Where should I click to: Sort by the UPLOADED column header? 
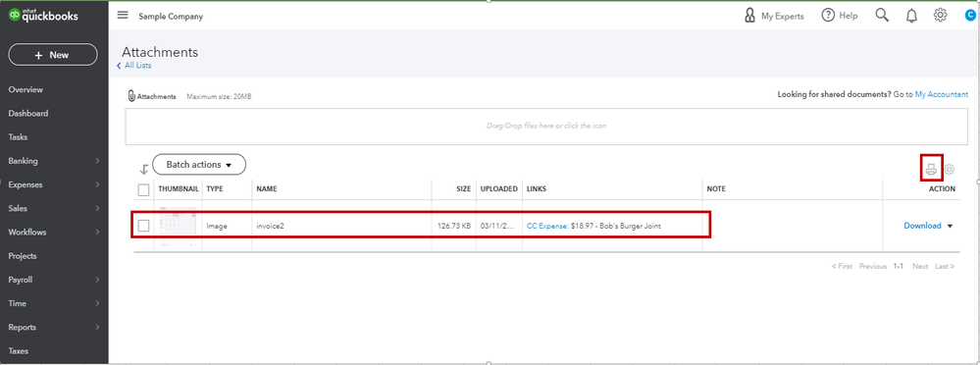[498, 188]
